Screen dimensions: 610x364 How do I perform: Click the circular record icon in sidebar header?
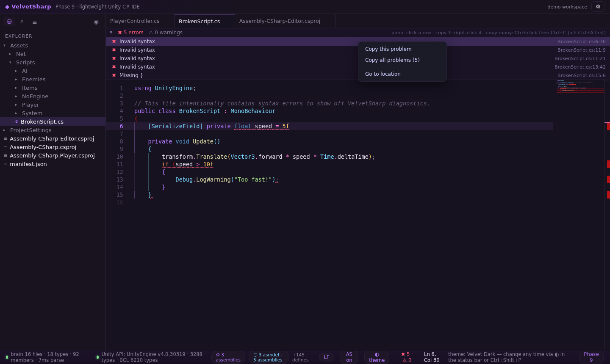click(96, 22)
